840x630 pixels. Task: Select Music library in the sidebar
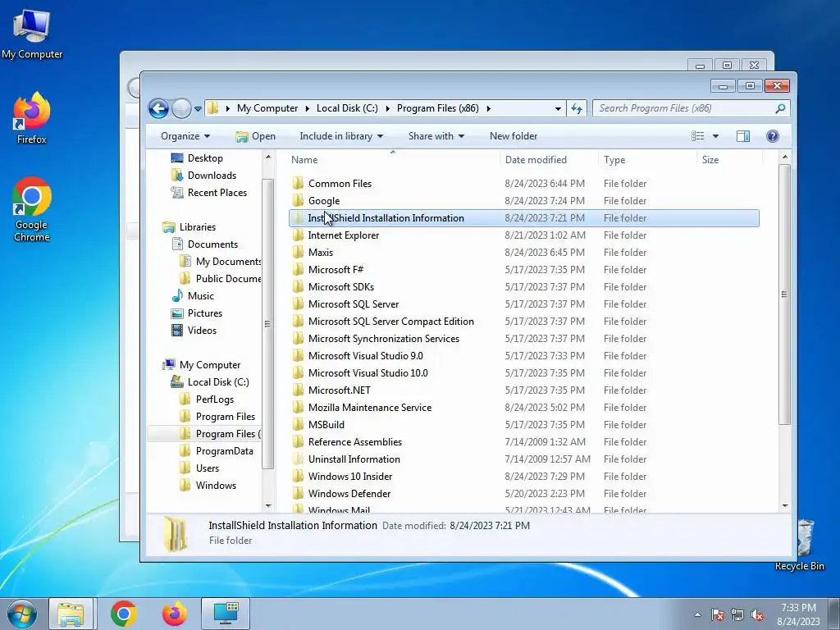pos(200,295)
